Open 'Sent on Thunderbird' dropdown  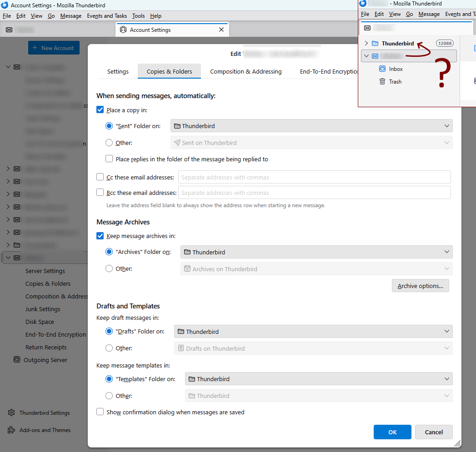pos(311,143)
